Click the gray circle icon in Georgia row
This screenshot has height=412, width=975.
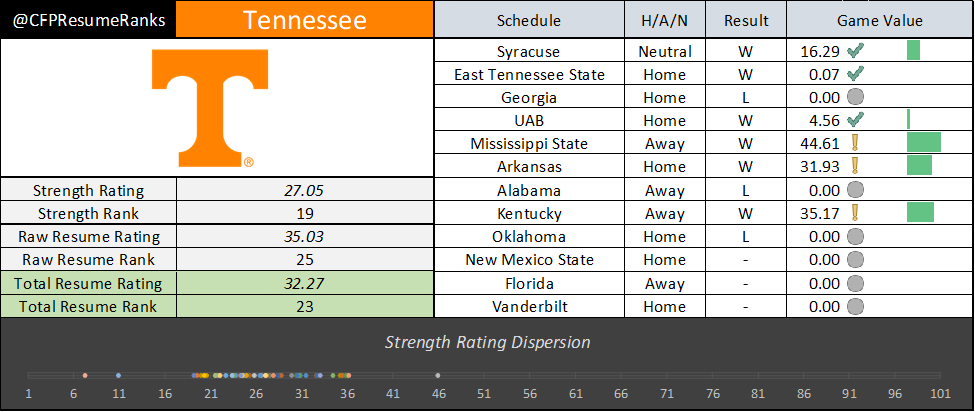(x=855, y=97)
